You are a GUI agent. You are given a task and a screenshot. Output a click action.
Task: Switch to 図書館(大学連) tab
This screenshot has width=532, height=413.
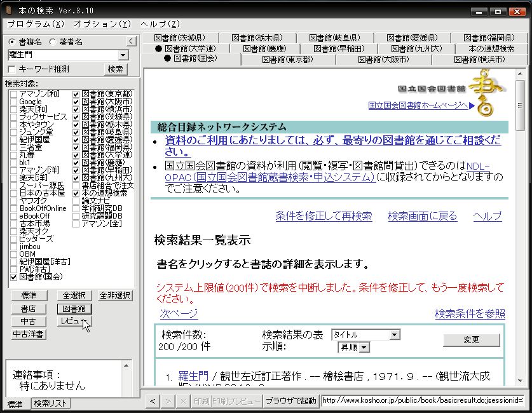(185, 48)
